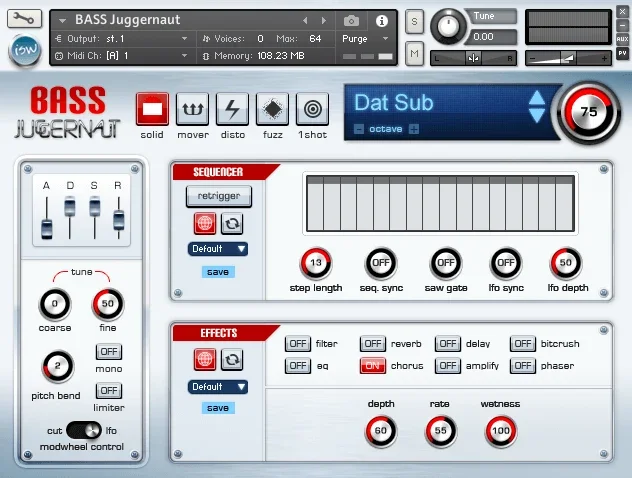
Task: Select the disto bass category
Action: click(233, 109)
